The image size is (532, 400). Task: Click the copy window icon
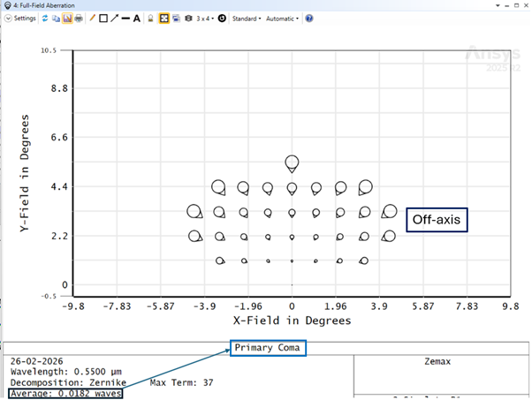coord(57,19)
